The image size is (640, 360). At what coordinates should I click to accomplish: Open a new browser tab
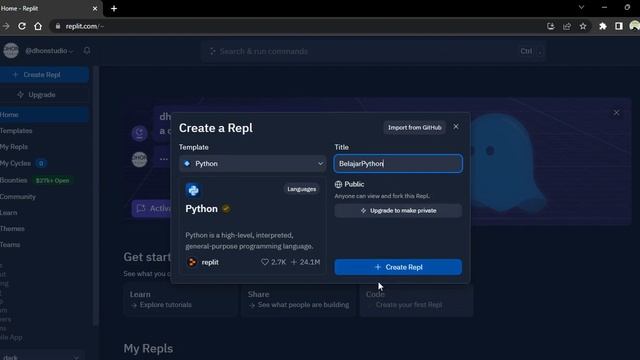click(x=114, y=8)
